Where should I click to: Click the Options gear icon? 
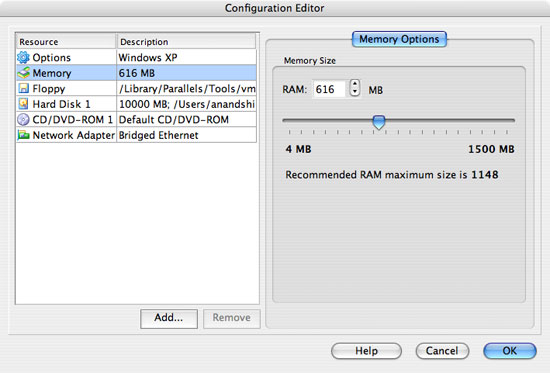pos(23,57)
